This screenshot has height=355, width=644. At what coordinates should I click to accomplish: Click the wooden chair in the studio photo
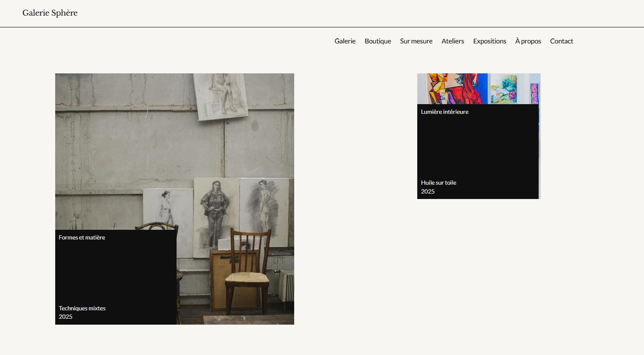(248, 270)
